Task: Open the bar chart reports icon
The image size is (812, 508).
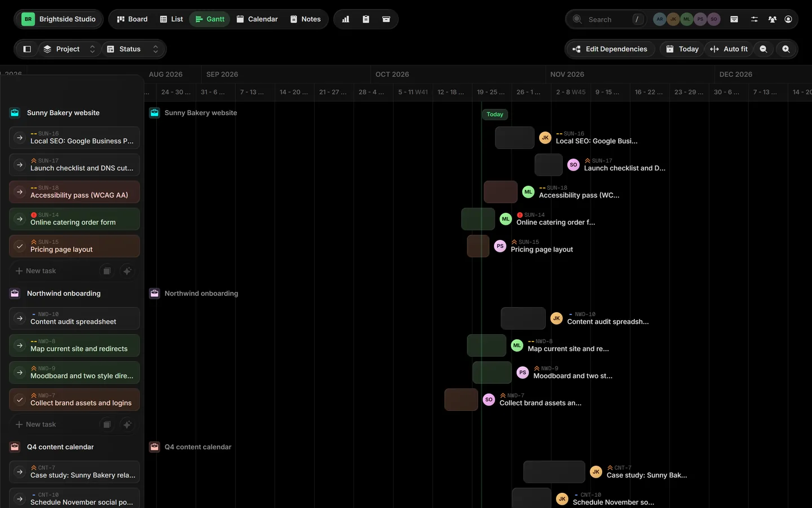Action: pos(346,19)
